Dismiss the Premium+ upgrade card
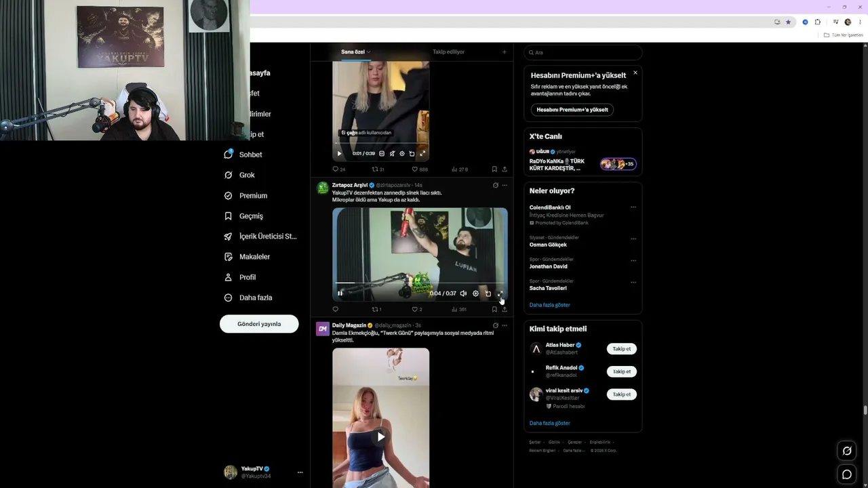 [x=635, y=73]
